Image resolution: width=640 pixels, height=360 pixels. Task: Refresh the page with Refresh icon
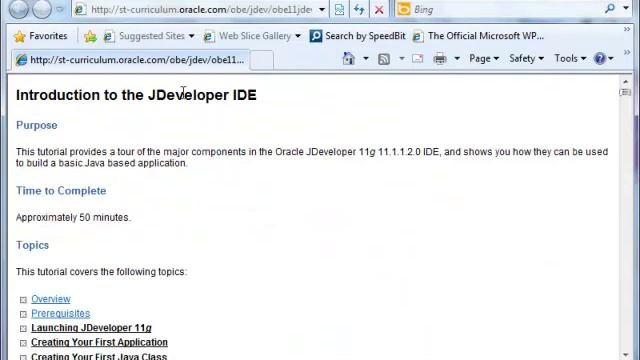(359, 9)
